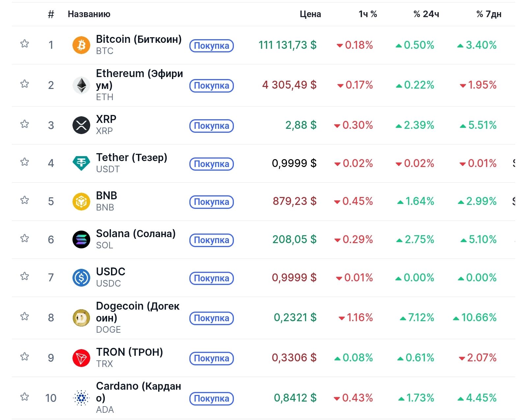This screenshot has height=420, width=527.
Task: Star Dogecoin as a favorite
Action: click(25, 317)
